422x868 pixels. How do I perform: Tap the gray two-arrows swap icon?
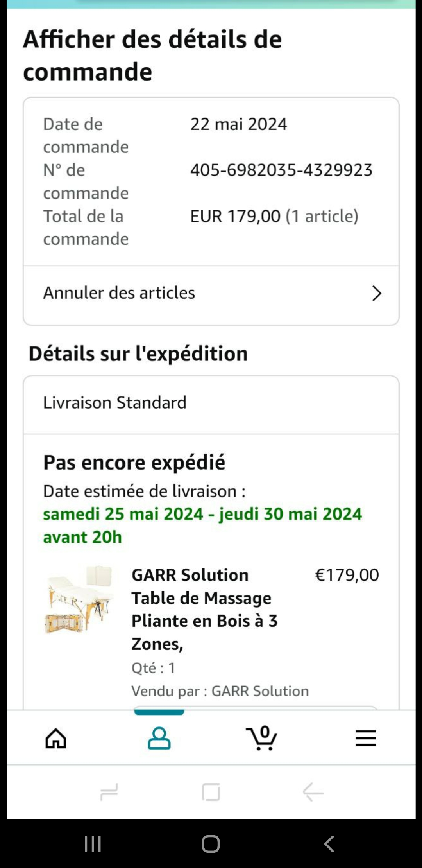pos(109,792)
